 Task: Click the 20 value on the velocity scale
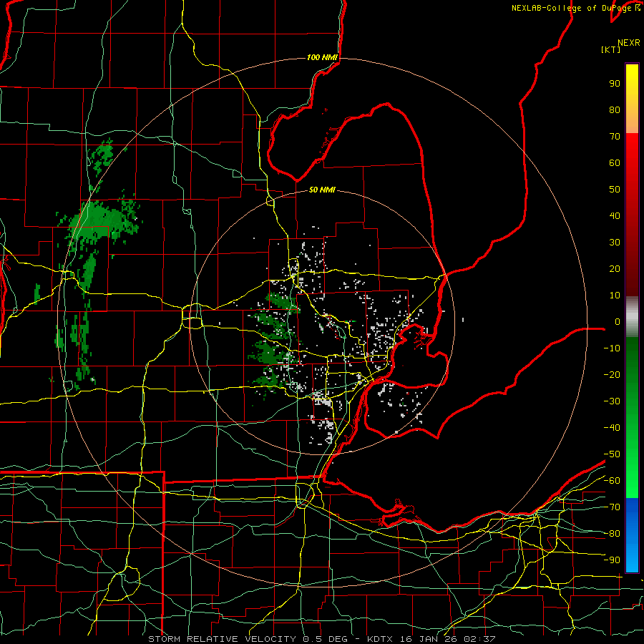coord(615,268)
